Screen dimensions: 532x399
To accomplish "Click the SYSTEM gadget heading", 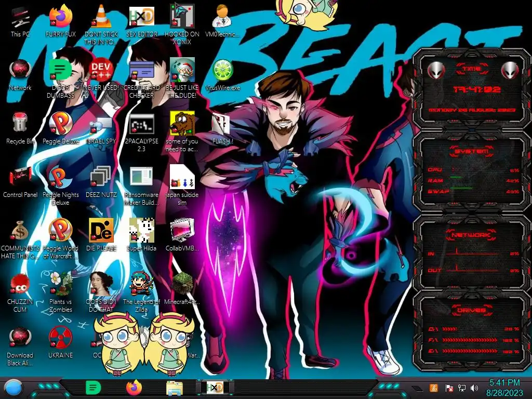I will (x=472, y=151).
